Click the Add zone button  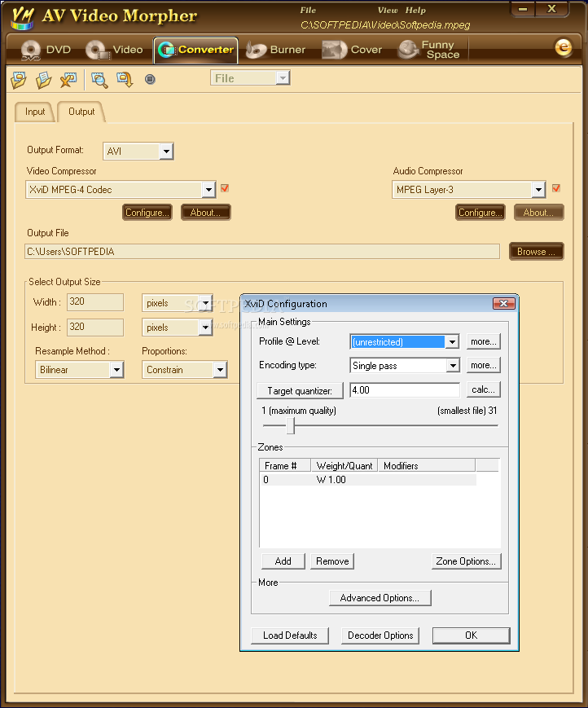pyautogui.click(x=283, y=561)
